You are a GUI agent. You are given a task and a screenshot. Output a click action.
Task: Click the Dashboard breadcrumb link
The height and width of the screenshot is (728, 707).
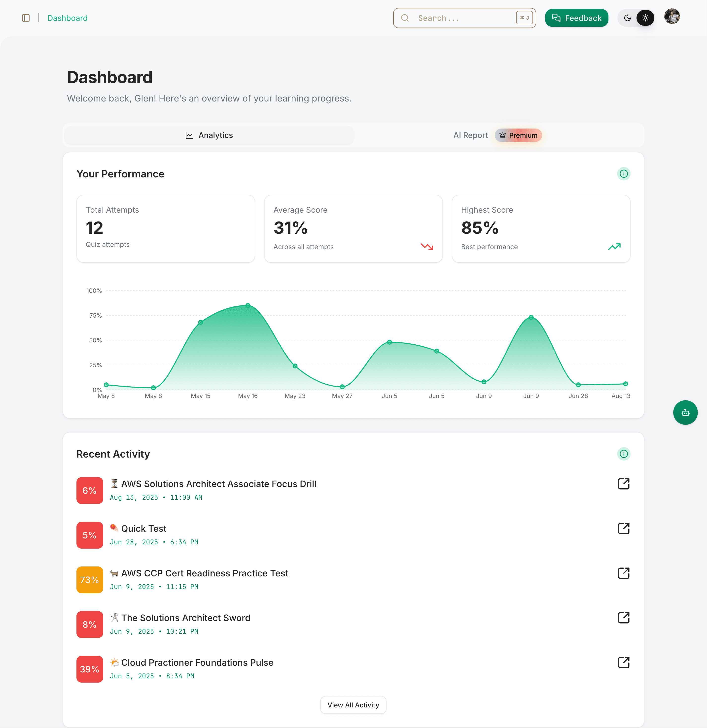(67, 18)
